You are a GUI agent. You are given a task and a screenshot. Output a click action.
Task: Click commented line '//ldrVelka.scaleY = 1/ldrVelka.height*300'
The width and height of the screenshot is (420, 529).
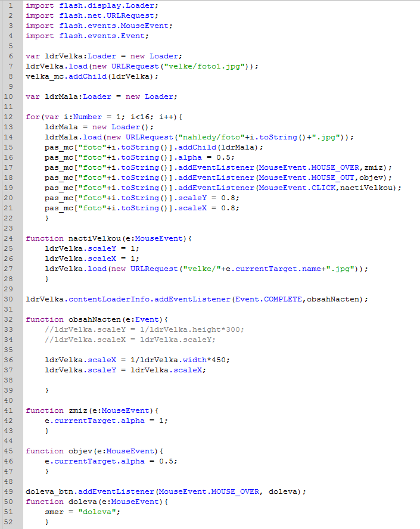coord(144,329)
